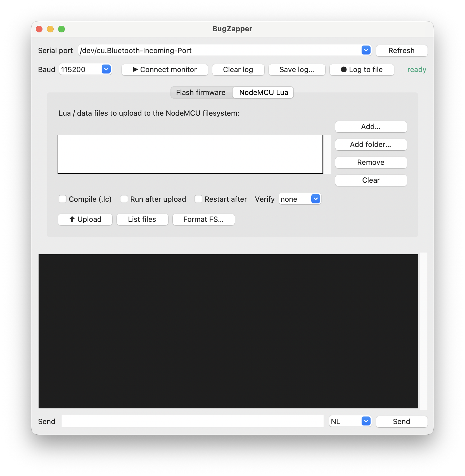Screen dimensions: 465x476
Task: Click the Send button
Action: click(402, 422)
